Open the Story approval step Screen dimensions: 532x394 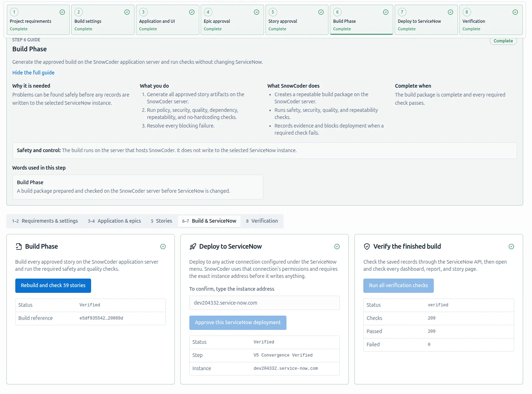297,20
